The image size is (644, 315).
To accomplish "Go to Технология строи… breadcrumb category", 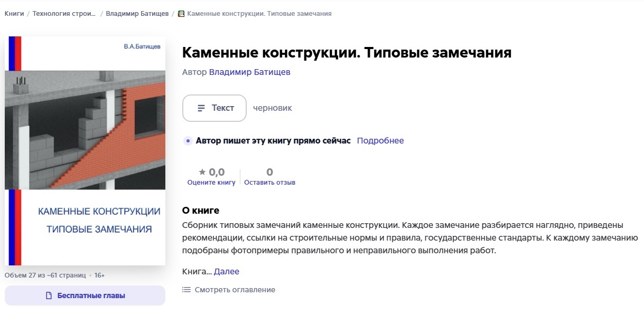I will click(x=64, y=14).
